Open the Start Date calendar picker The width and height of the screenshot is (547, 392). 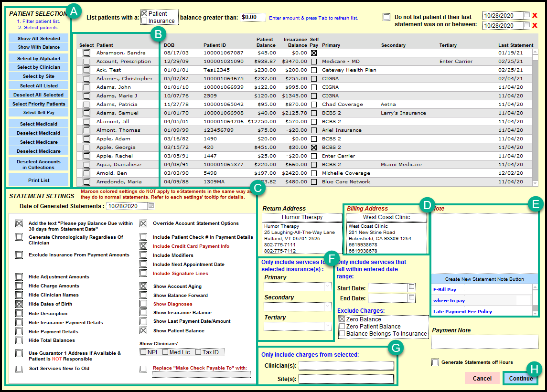coord(411,287)
